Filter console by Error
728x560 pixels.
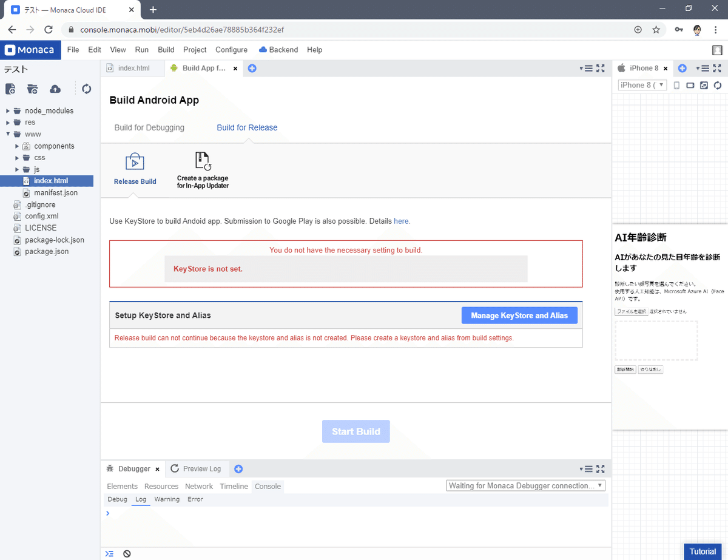pos(195,499)
